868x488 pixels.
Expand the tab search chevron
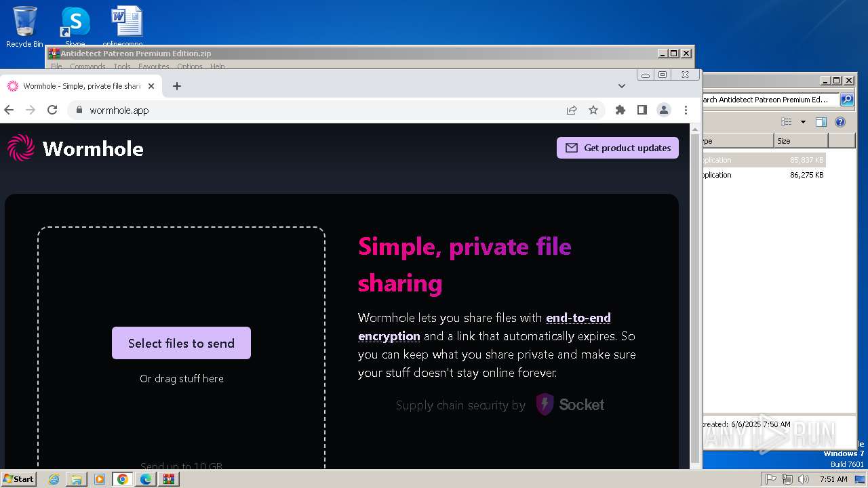(621, 86)
